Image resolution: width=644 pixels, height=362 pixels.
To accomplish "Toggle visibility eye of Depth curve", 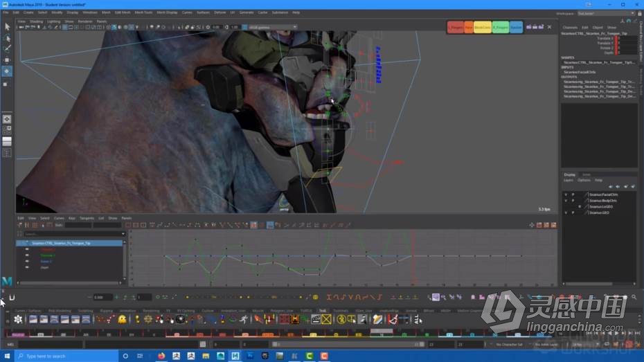I will 27,267.
